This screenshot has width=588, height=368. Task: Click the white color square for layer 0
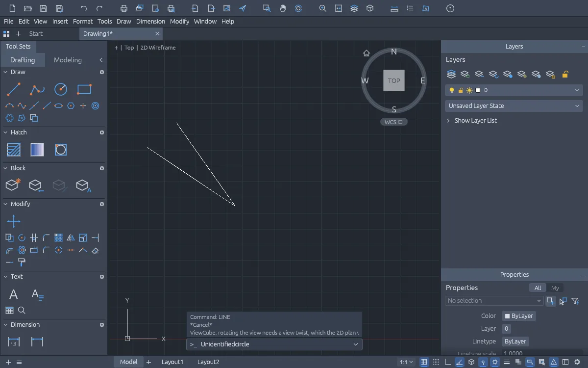pos(478,90)
